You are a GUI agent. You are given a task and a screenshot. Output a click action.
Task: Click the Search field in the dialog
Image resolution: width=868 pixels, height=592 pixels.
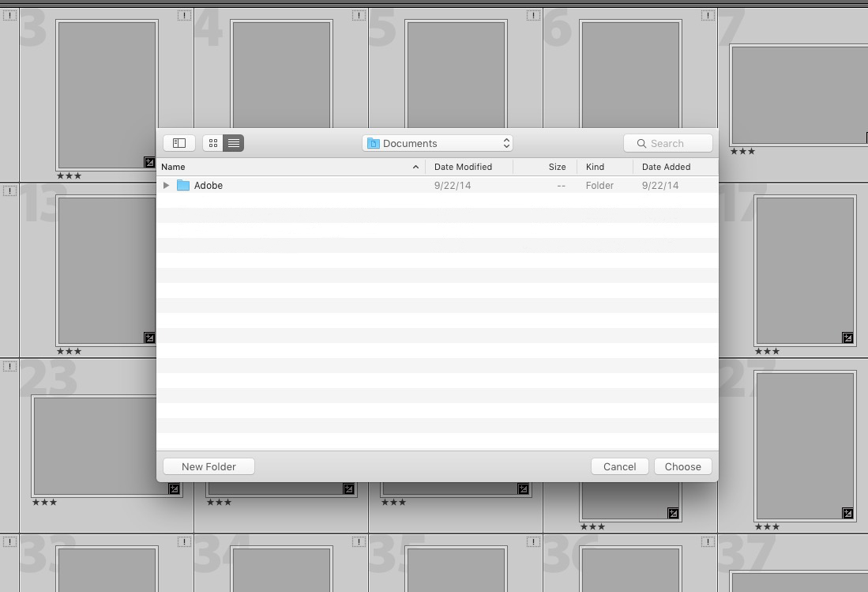click(667, 143)
